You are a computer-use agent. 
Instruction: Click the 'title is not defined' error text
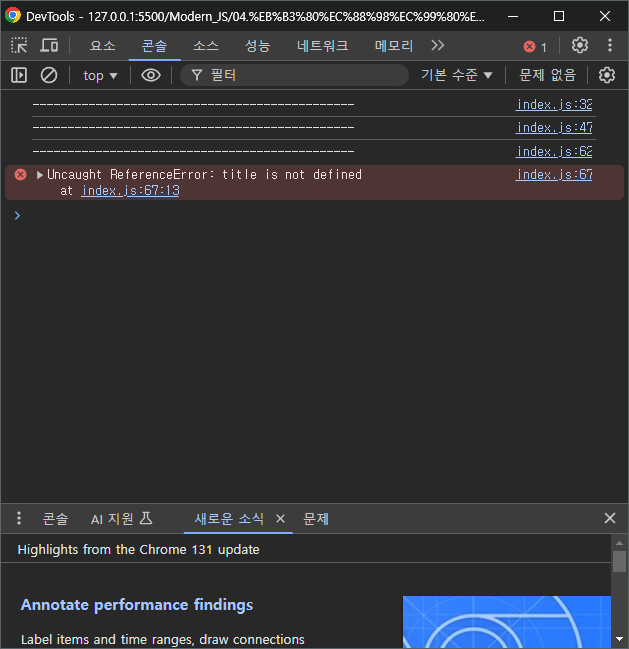[292, 175]
